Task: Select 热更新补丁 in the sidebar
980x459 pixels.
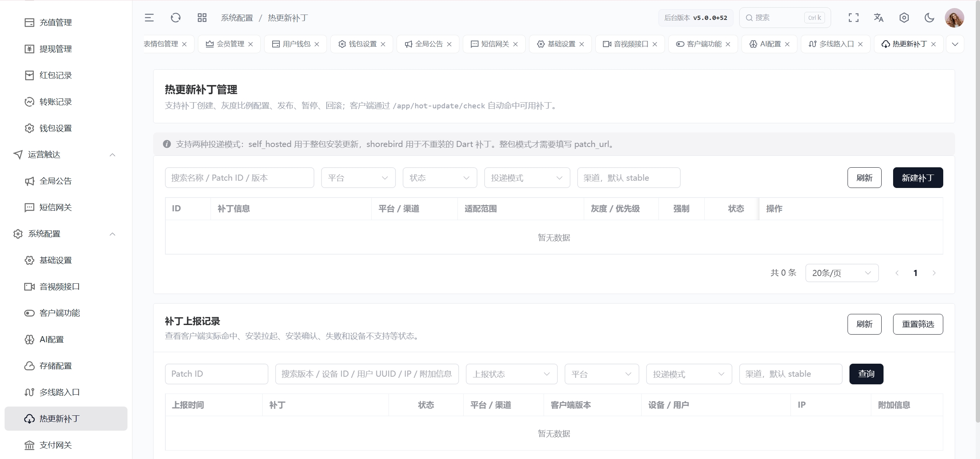Action: point(66,419)
